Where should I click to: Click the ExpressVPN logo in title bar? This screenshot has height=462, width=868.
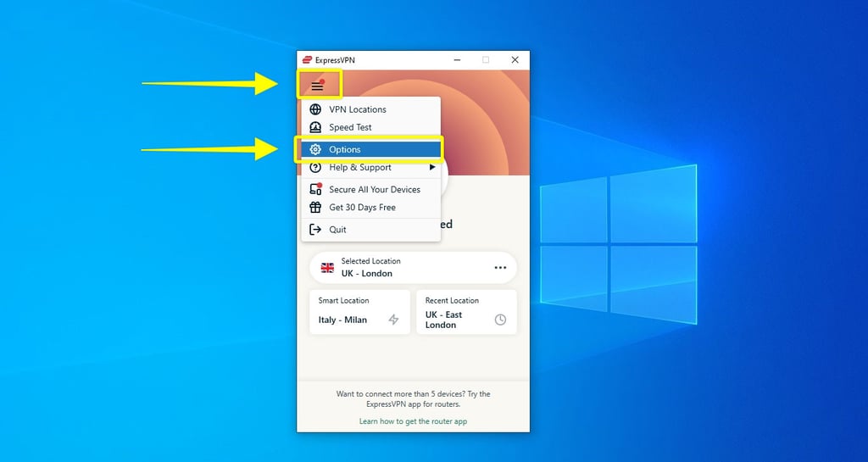coord(307,59)
